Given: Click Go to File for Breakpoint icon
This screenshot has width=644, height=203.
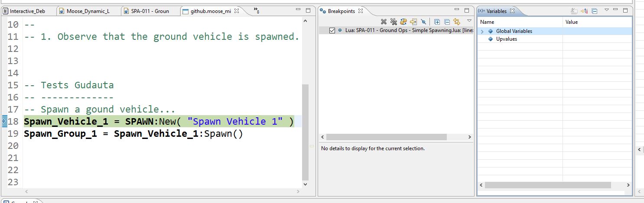Looking at the screenshot, I should click(x=413, y=22).
